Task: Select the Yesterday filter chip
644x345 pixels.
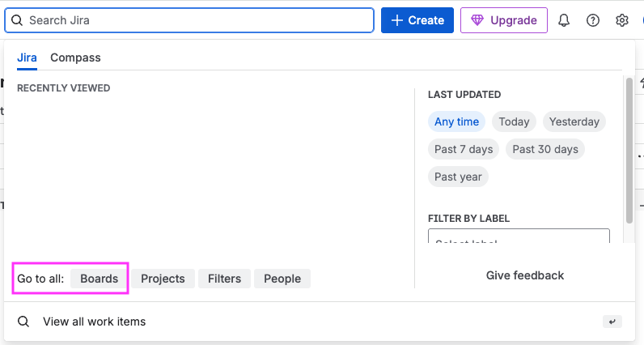Action: pos(574,121)
